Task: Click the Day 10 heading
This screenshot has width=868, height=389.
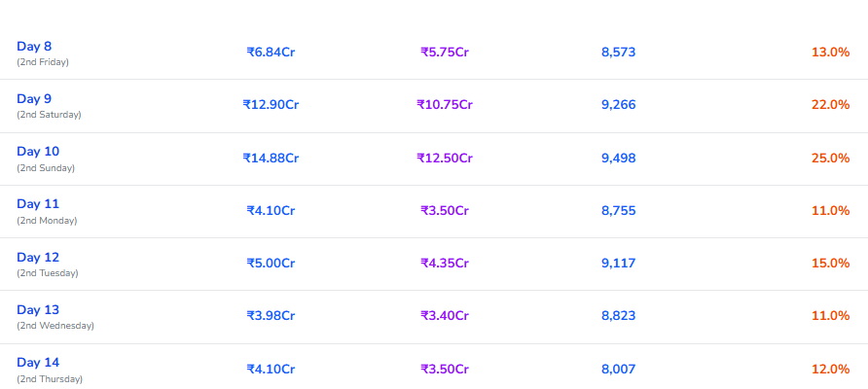Action: [x=38, y=152]
